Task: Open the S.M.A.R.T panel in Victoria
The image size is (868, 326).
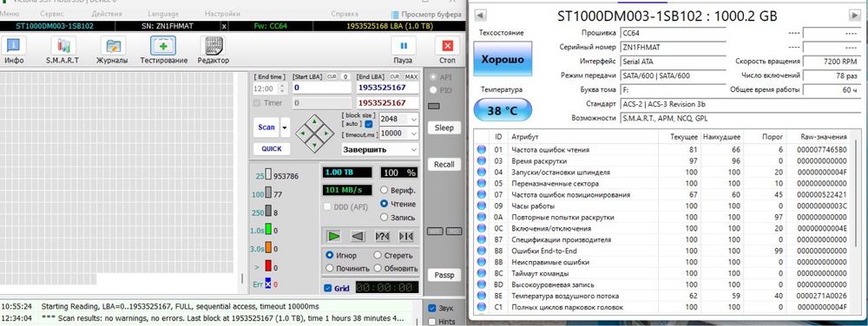Action: tap(62, 49)
